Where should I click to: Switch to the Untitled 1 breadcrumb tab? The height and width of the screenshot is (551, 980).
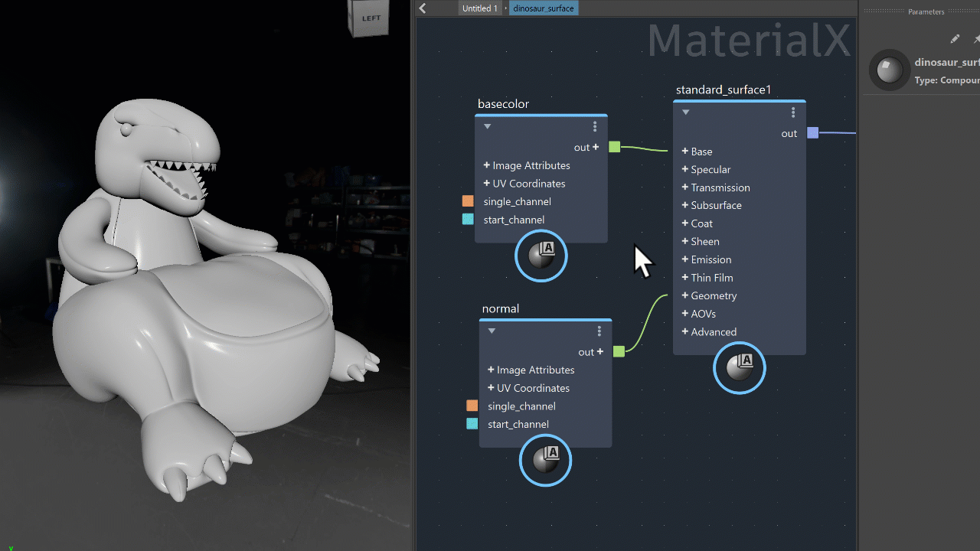click(480, 8)
